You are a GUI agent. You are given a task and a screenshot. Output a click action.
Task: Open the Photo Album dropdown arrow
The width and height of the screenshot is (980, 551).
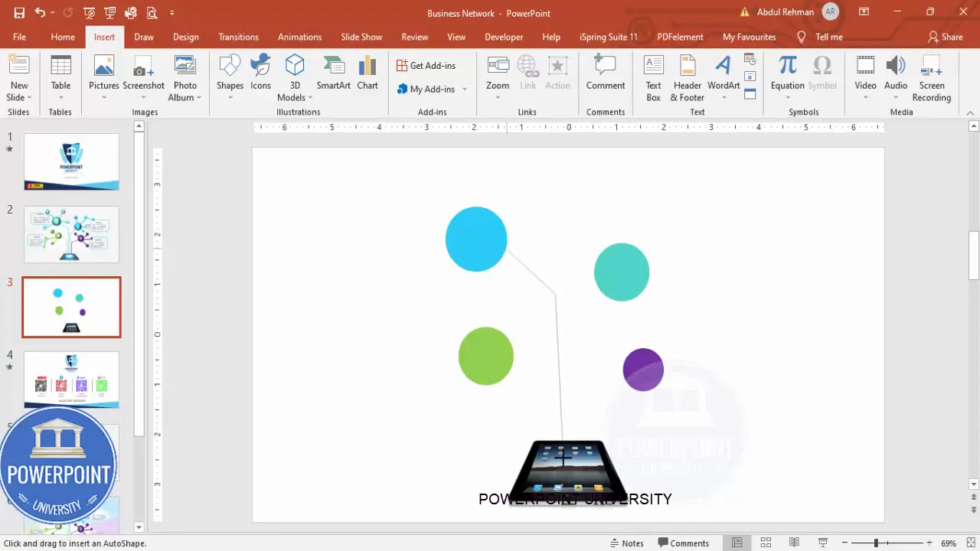[198, 98]
